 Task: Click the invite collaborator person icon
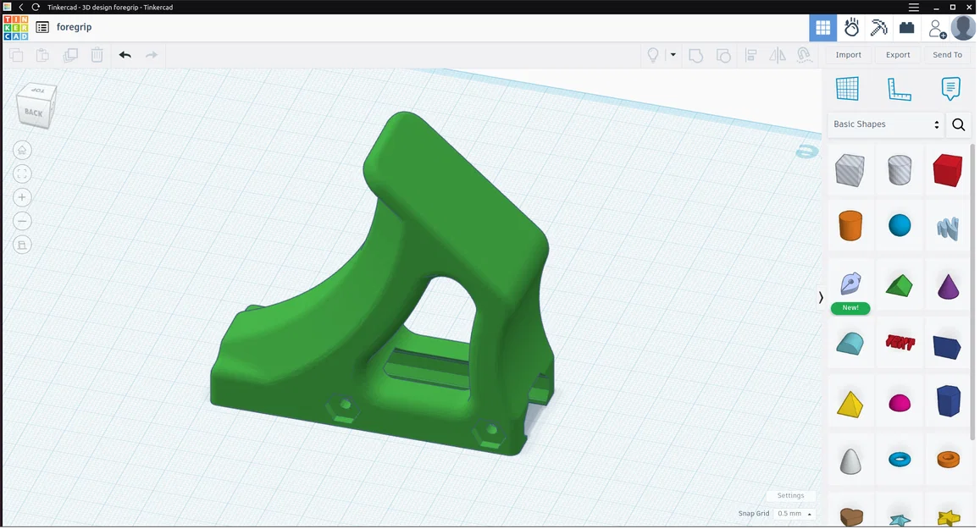937,28
